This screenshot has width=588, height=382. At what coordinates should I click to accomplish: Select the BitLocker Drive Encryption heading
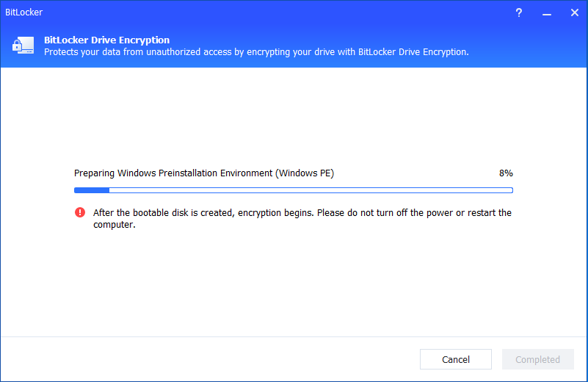tap(106, 40)
